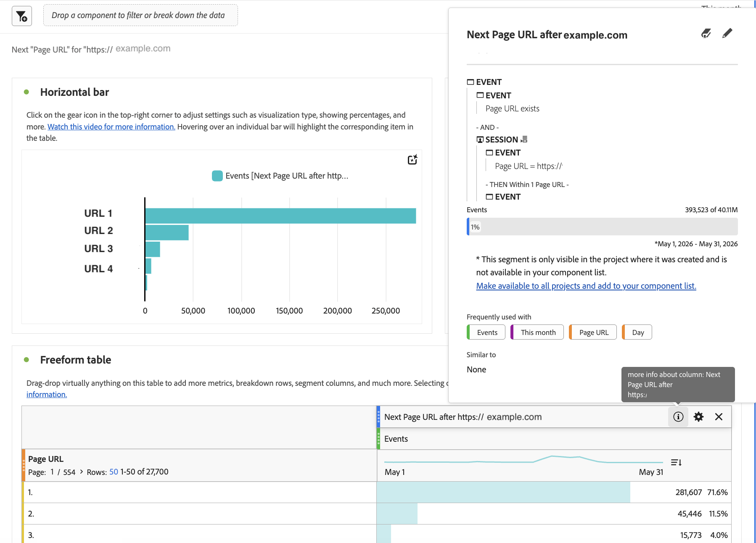This screenshot has width=756, height=543.
Task: Change the rows per page value 50
Action: [114, 472]
